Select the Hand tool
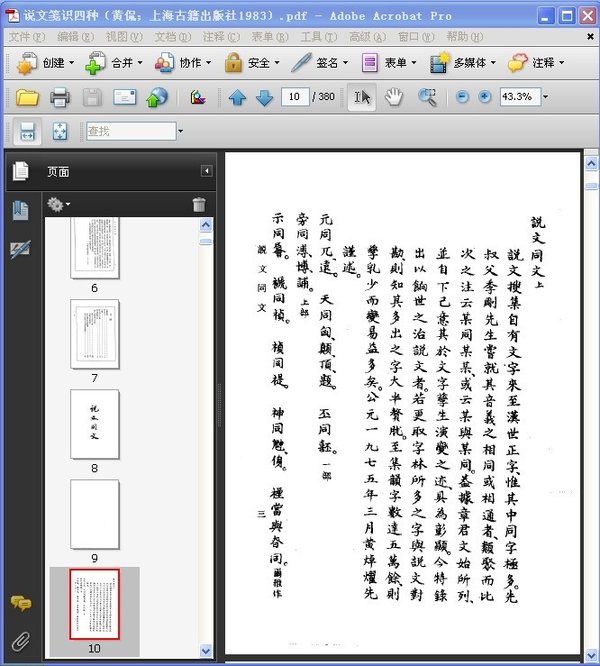600x666 pixels. [x=394, y=97]
